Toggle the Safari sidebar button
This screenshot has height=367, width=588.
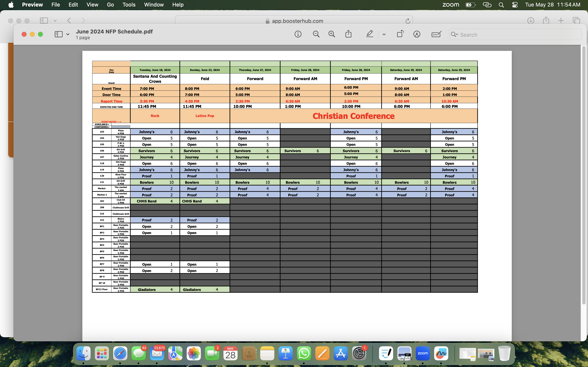click(44, 21)
